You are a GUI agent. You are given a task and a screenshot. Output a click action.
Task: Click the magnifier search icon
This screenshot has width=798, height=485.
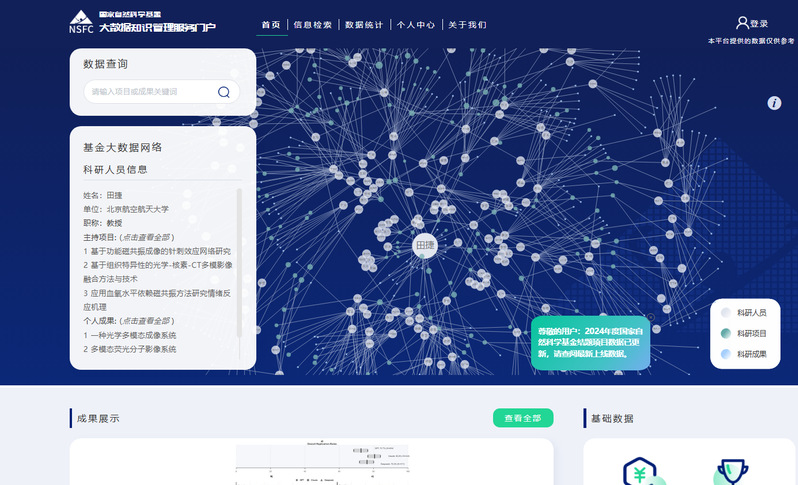click(x=223, y=92)
